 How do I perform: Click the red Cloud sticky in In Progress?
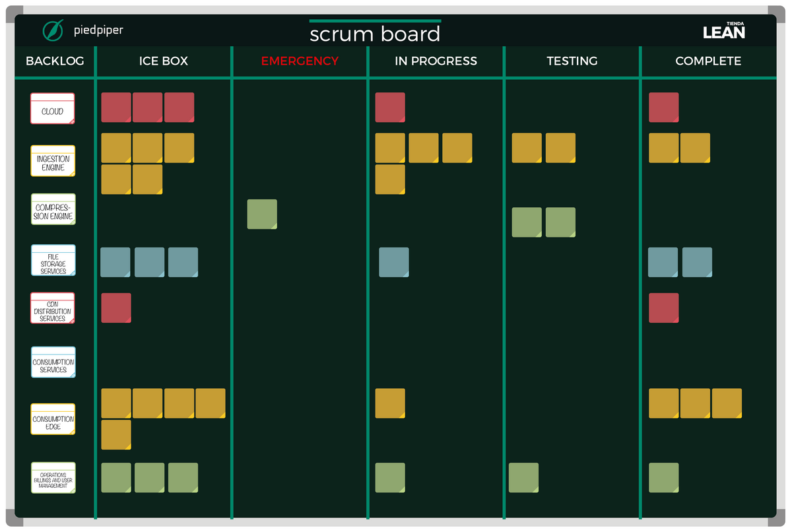(390, 107)
